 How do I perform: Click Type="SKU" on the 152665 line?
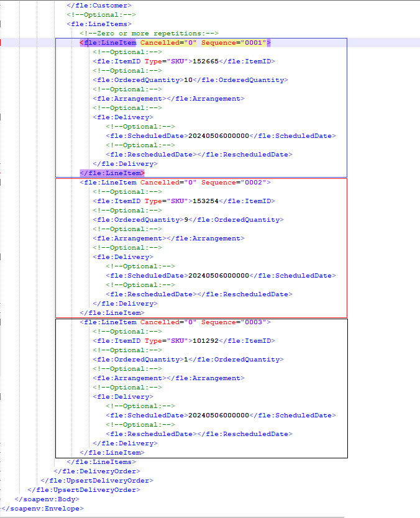167,61
